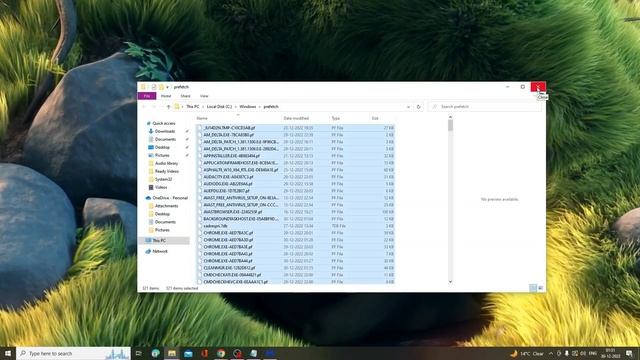Open Desktop under Quick access
This screenshot has height=360, width=640.
162,147
